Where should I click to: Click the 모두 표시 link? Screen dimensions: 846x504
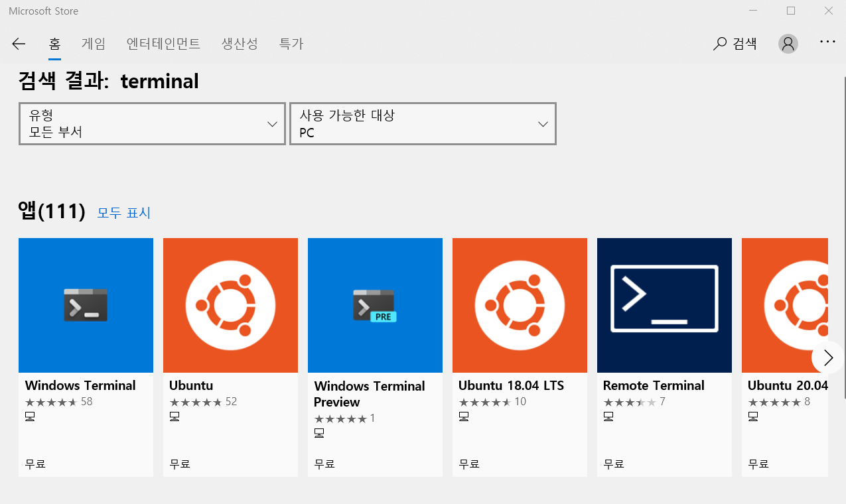[124, 213]
